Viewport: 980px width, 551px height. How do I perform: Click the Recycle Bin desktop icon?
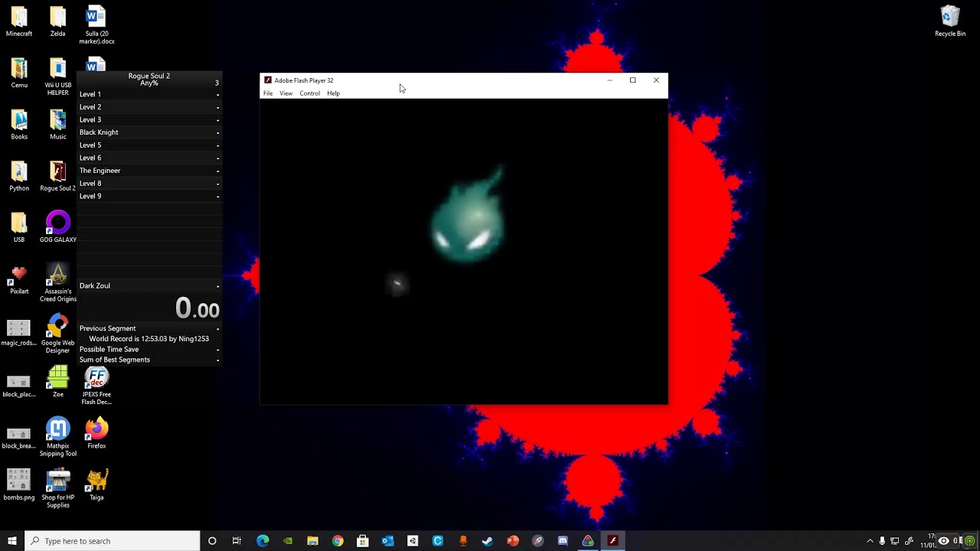click(x=950, y=22)
